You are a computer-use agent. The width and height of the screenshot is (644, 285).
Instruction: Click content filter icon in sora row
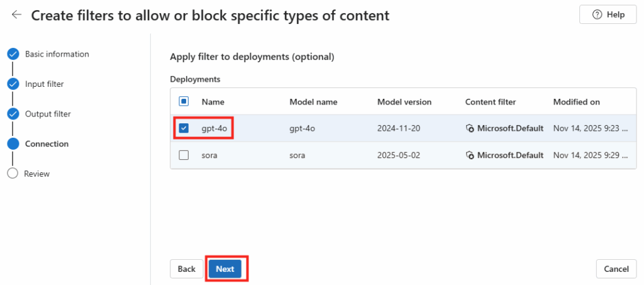click(x=470, y=155)
